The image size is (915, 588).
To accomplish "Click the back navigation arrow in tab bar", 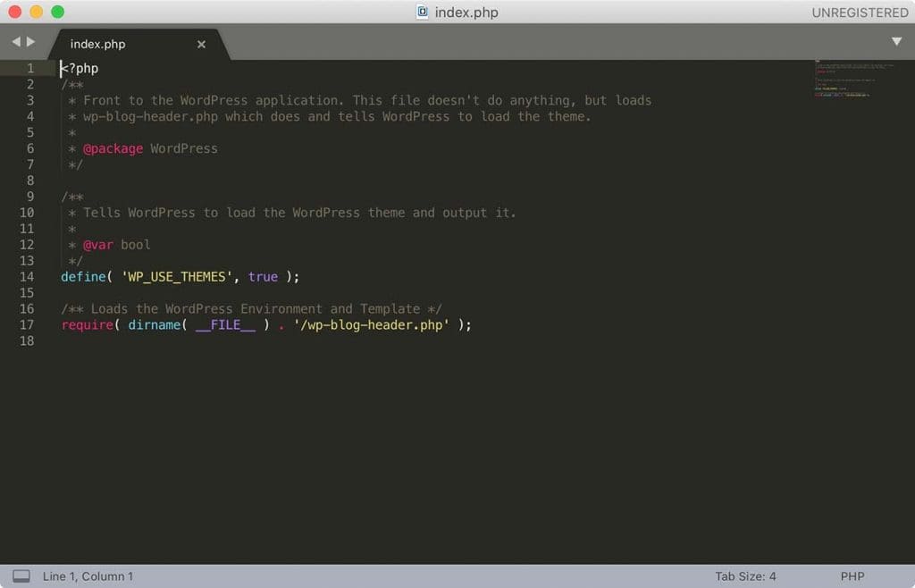I will 16,41.
